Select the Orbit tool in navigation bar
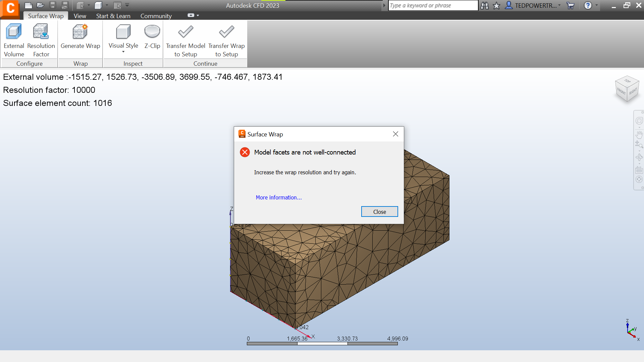 (x=639, y=157)
